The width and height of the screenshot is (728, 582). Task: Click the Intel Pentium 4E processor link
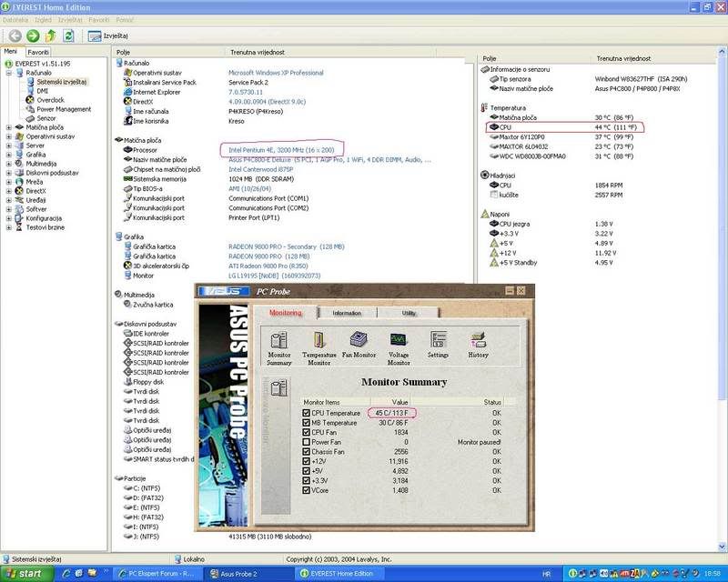(281, 150)
